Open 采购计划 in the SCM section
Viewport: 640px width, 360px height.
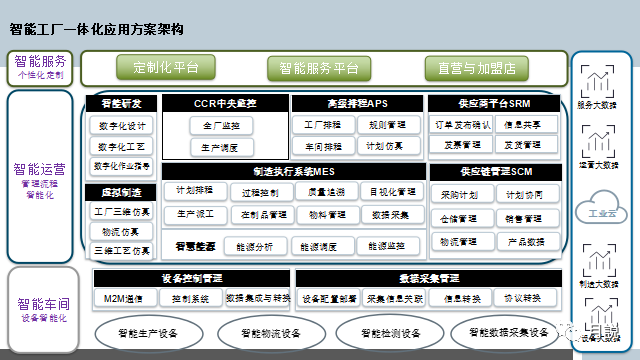click(x=462, y=195)
